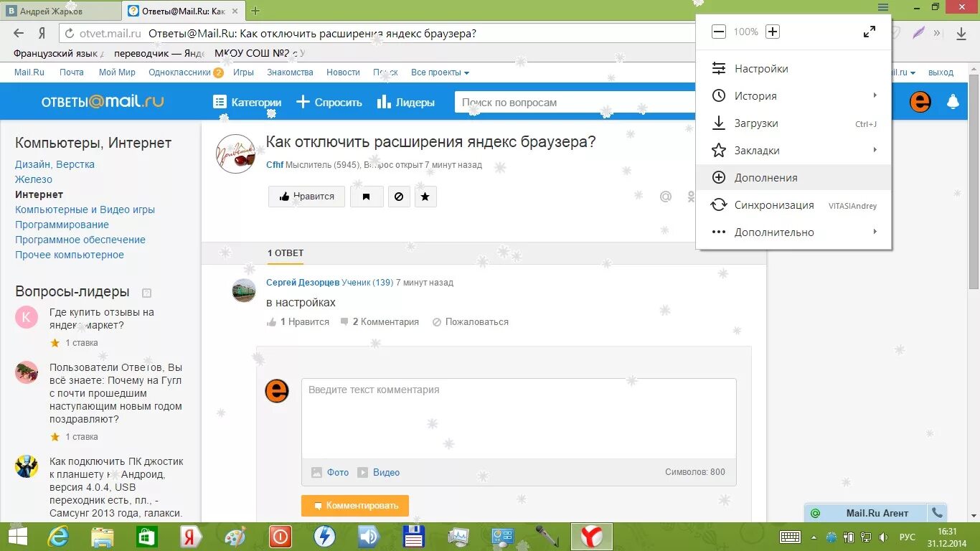
Task: Go back with the browser back arrow
Action: click(19, 33)
